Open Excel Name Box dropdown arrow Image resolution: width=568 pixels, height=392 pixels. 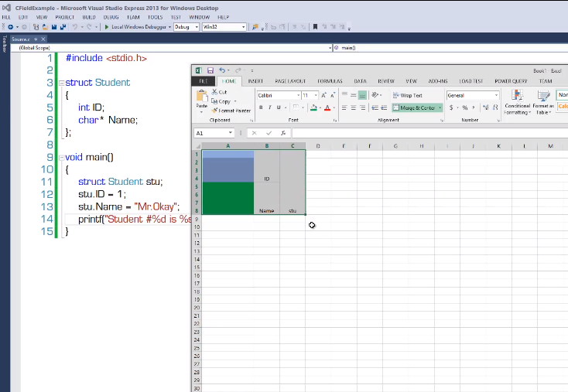tap(231, 133)
